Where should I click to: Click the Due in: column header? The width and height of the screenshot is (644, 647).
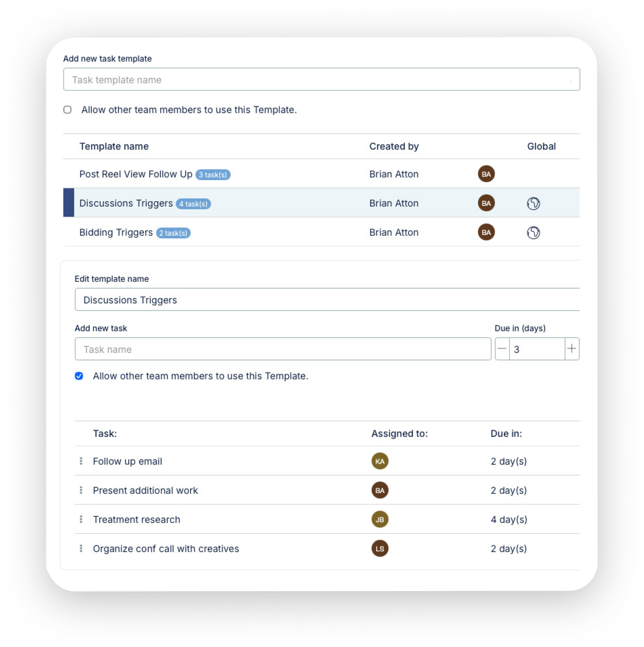506,433
